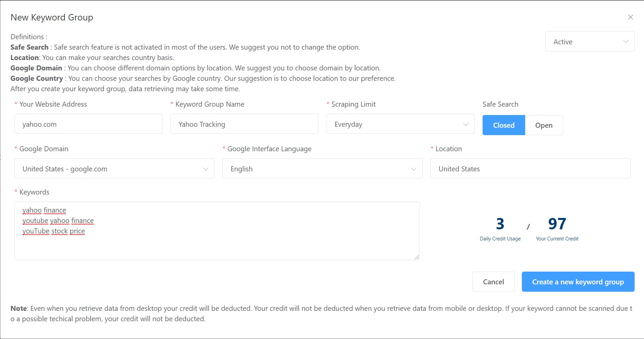Click Create a new keyword group
The image size is (644, 339).
(578, 282)
